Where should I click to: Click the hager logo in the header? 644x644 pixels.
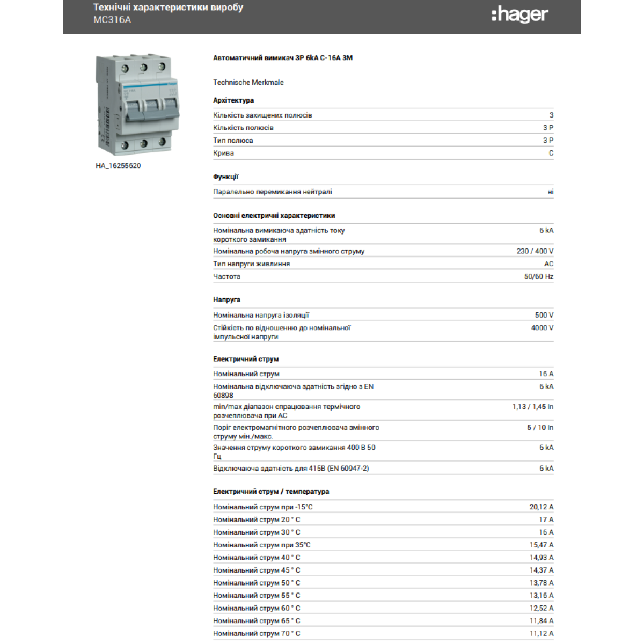click(519, 14)
